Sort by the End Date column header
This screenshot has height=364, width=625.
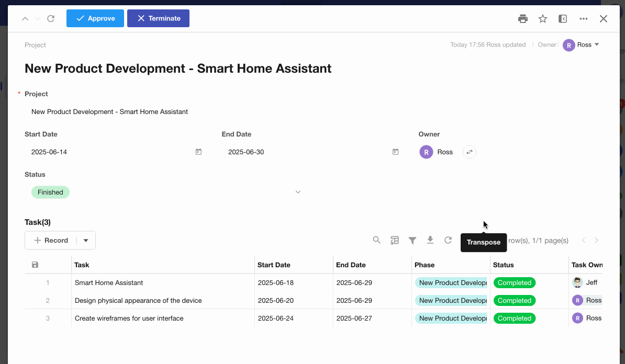pos(351,265)
